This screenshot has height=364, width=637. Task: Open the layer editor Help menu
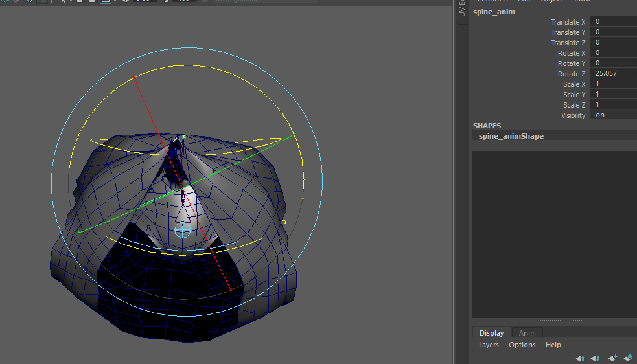[553, 345]
